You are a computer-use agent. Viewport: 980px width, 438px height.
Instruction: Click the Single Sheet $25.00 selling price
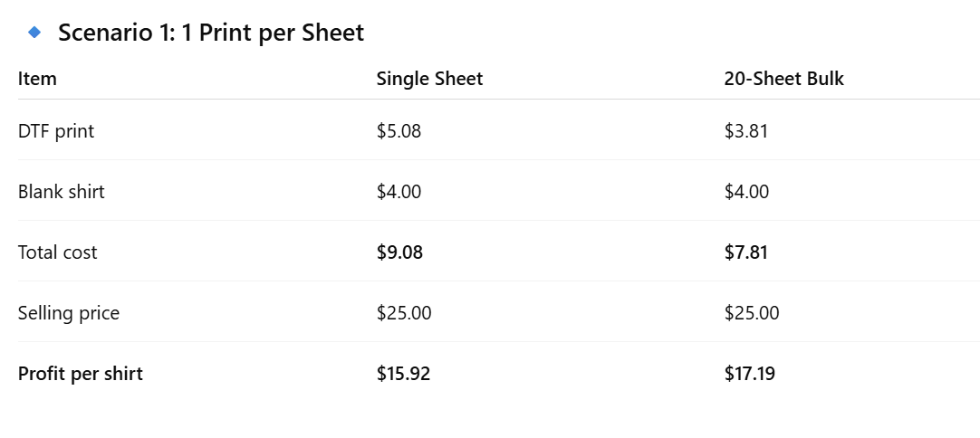click(404, 313)
